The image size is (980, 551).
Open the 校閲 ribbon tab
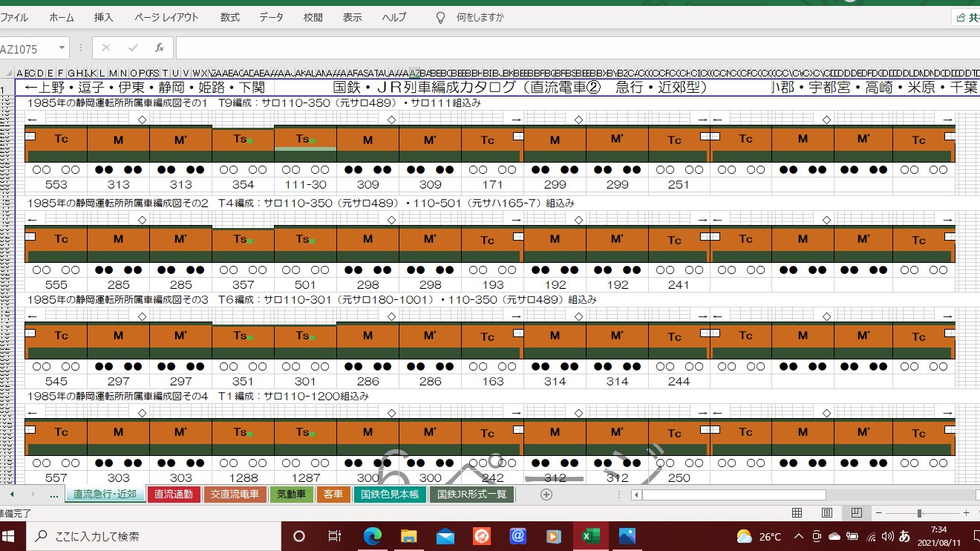click(x=313, y=17)
